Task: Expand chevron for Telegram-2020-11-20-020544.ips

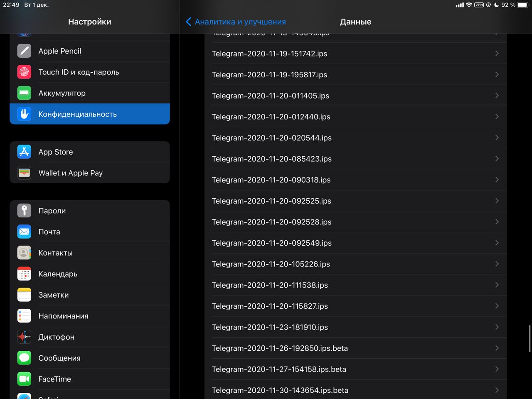Action: click(497, 138)
